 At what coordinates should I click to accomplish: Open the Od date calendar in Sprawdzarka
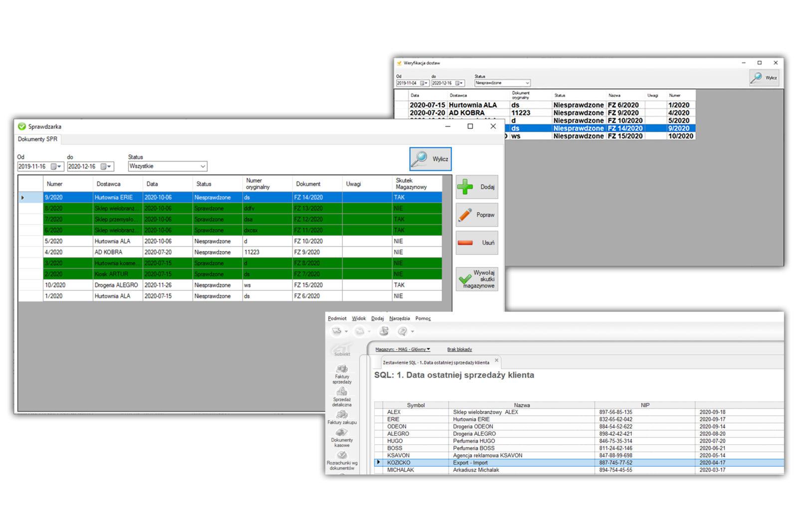tap(56, 167)
